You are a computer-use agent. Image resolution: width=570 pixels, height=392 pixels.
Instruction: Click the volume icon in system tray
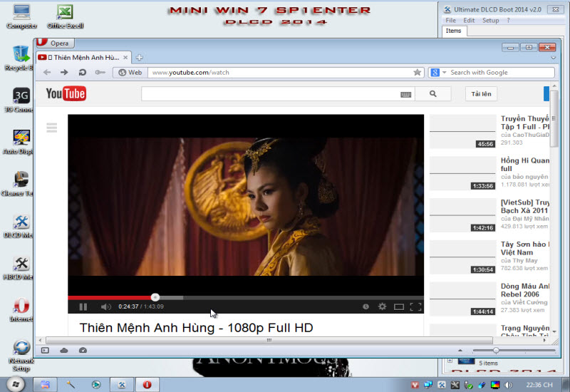508,385
